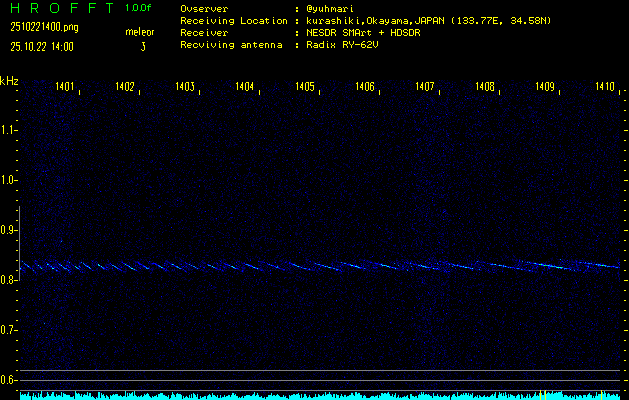Click the 1.0.0f version label

point(139,8)
